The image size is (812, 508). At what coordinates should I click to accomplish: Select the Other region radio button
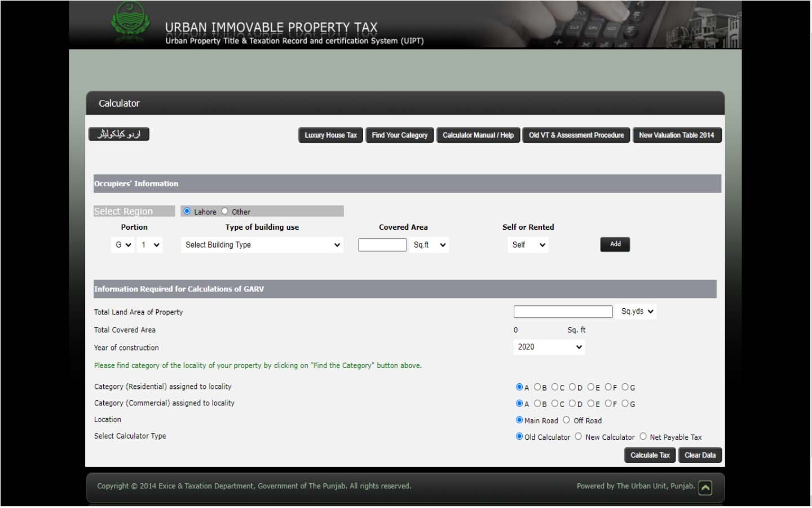click(225, 211)
